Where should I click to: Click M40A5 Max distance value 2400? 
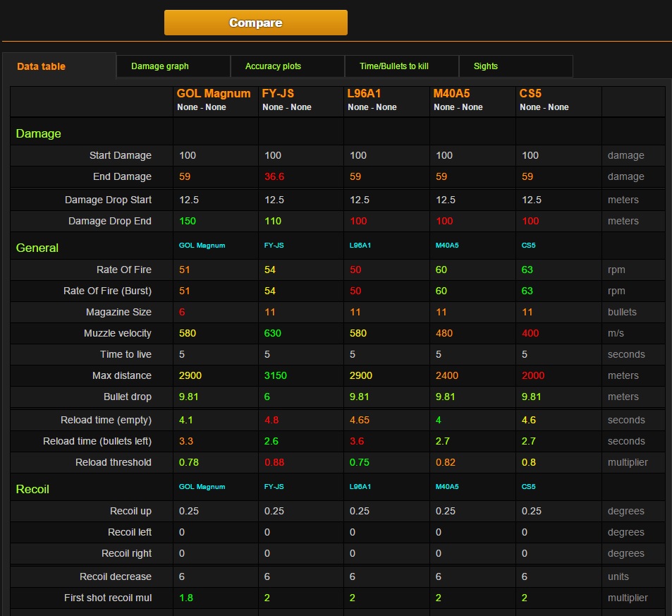[x=447, y=375]
